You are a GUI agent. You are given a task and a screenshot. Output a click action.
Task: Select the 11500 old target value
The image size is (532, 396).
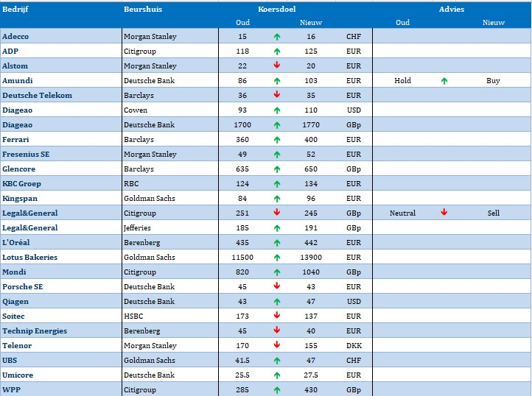point(242,258)
